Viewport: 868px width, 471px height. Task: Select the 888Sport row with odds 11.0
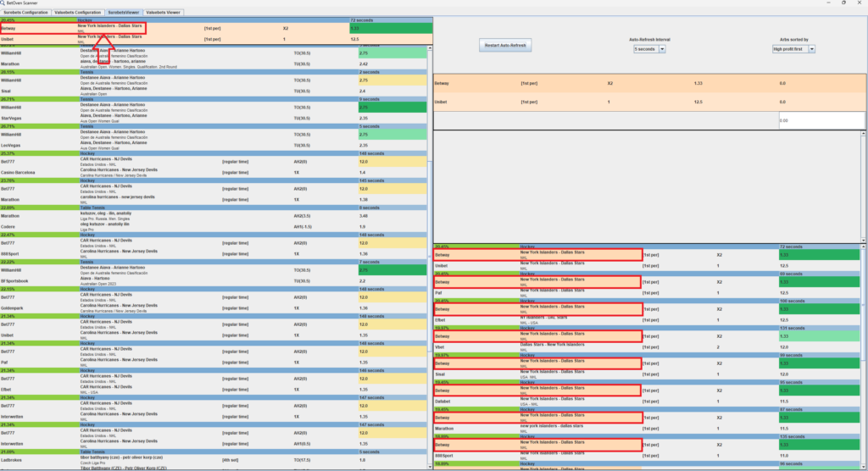[647, 456]
